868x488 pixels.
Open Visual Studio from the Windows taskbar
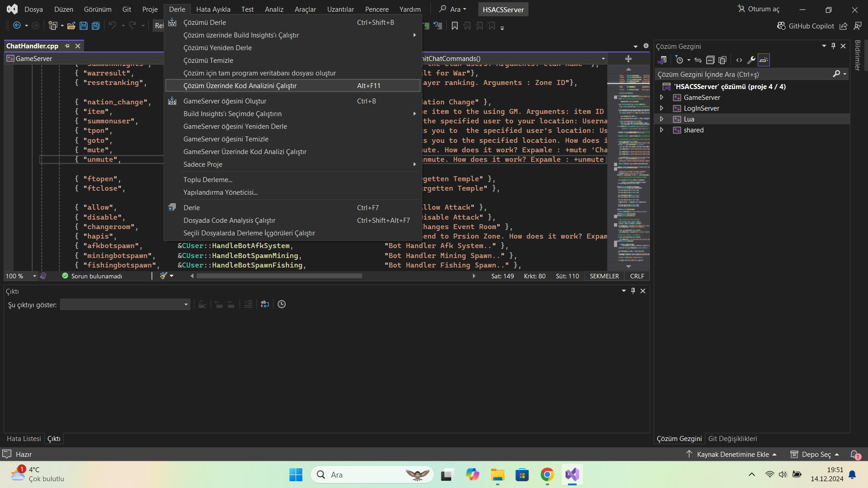pyautogui.click(x=572, y=474)
